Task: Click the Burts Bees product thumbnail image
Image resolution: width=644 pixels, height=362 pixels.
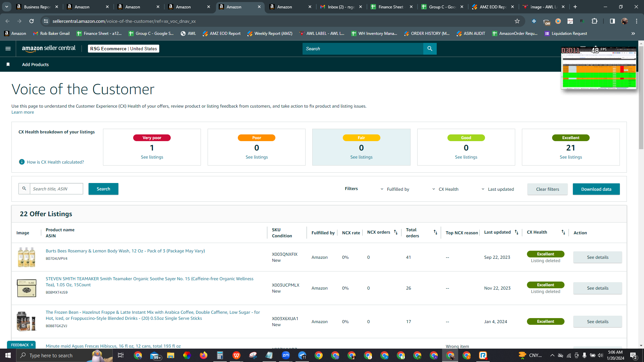Action: [x=26, y=257]
